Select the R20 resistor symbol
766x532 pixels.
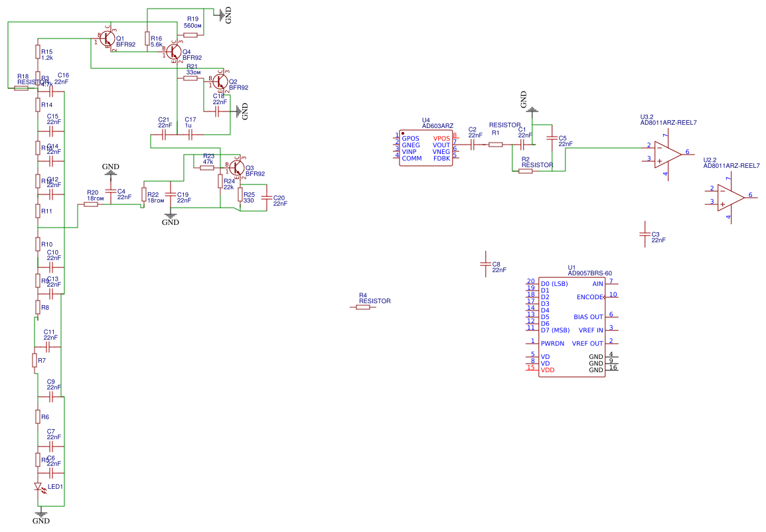point(91,204)
